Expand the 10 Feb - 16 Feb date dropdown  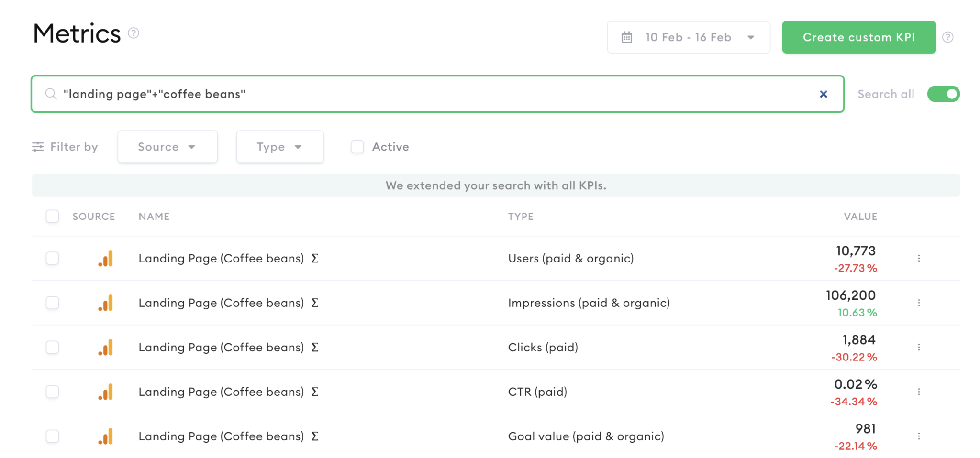751,37
